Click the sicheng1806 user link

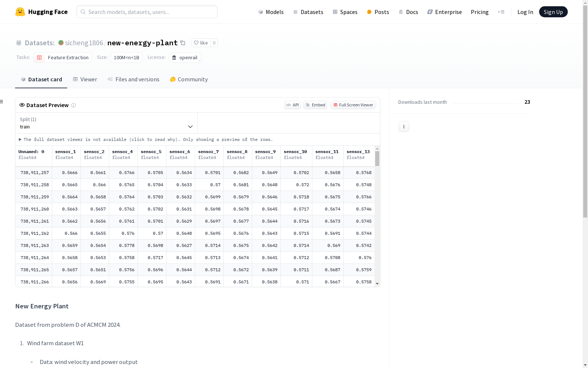click(x=84, y=43)
